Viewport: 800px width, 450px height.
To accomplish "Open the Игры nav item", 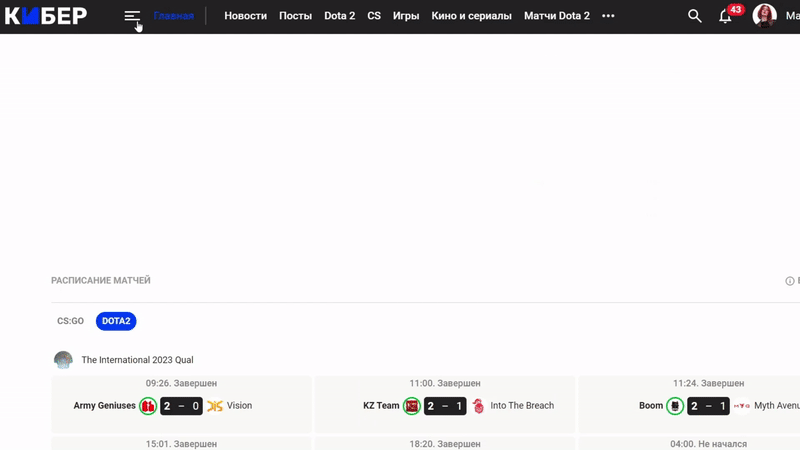I will [406, 16].
